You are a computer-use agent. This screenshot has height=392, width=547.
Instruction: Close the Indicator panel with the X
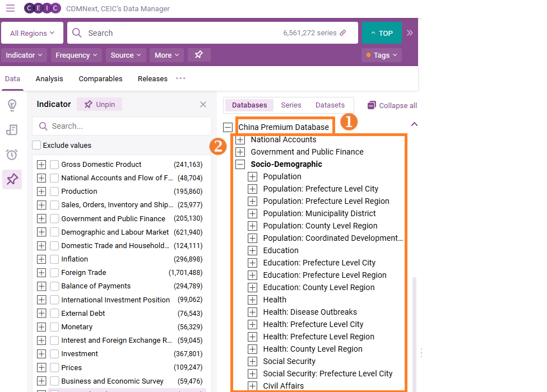coord(203,105)
